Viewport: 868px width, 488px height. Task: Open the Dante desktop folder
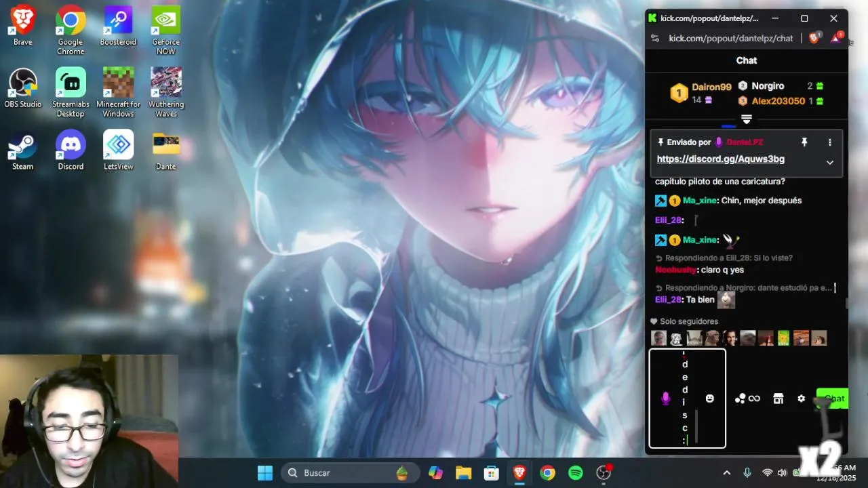pyautogui.click(x=165, y=150)
